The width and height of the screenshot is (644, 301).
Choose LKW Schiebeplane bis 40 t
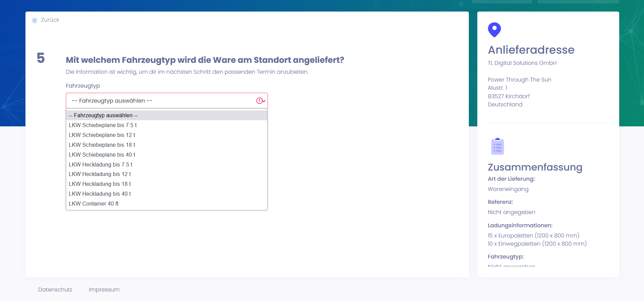(102, 155)
